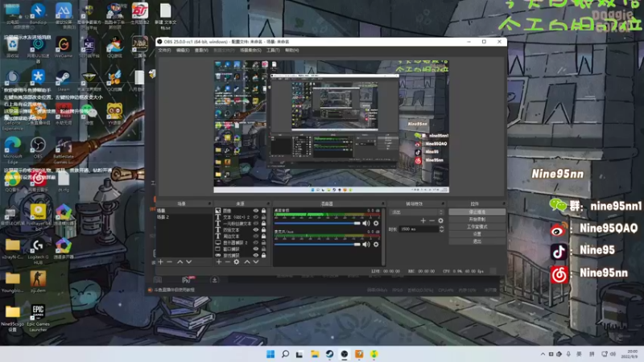Open the Bandizip desktop shortcut
The width and height of the screenshot is (644, 362).
coord(38,14)
